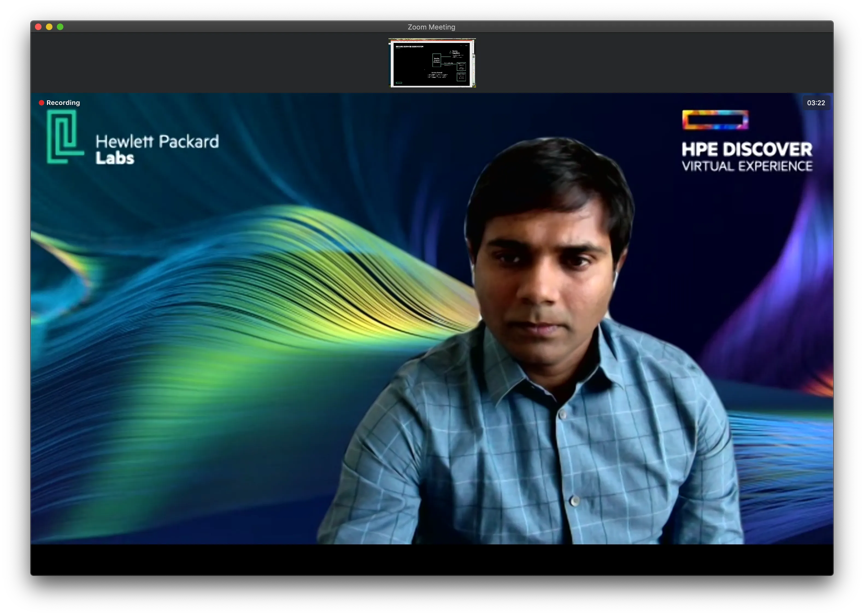
Task: Click the Zoom Meeting title bar text
Action: [432, 27]
